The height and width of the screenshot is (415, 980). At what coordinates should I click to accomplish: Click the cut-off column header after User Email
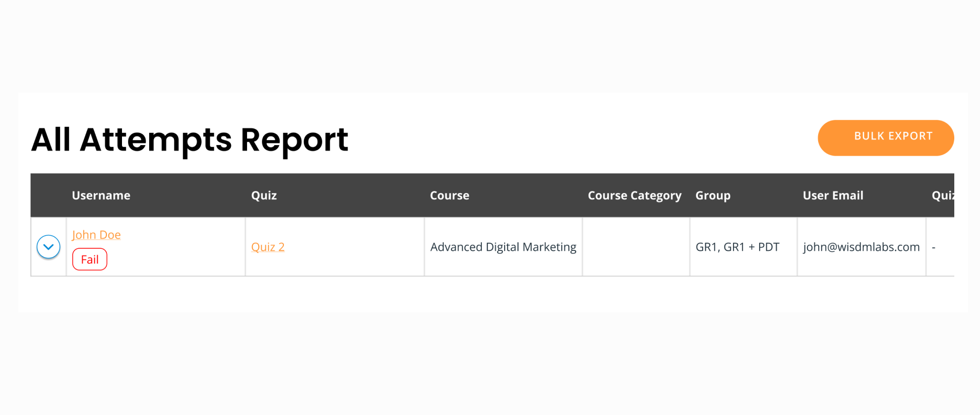click(x=942, y=195)
